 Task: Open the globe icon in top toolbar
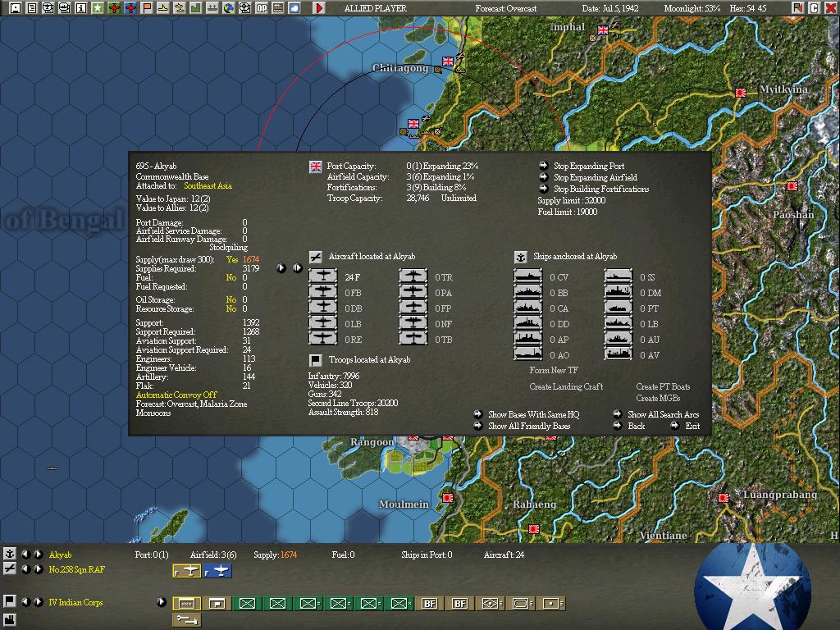229,8
